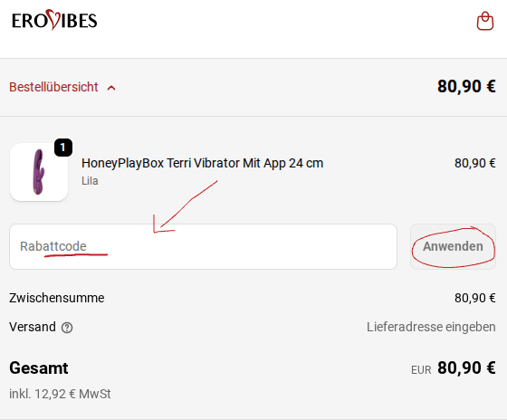Select the quantity badge showing 1
The height and width of the screenshot is (420, 507).
pos(63,148)
